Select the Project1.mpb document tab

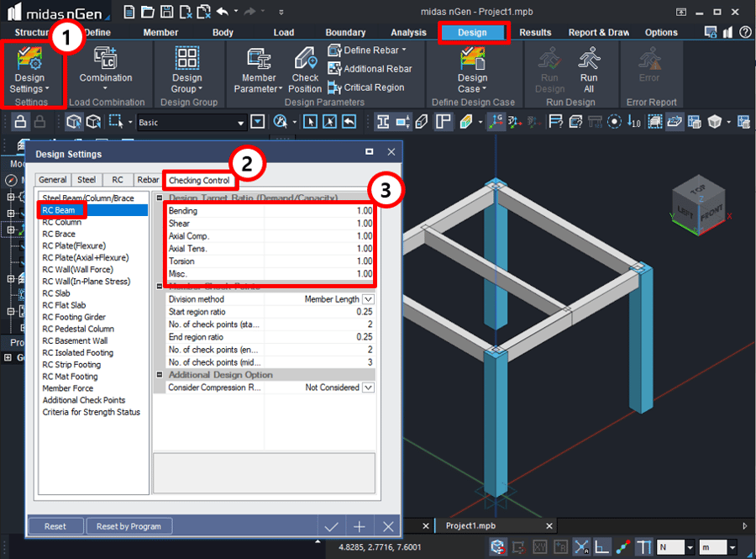[496, 525]
